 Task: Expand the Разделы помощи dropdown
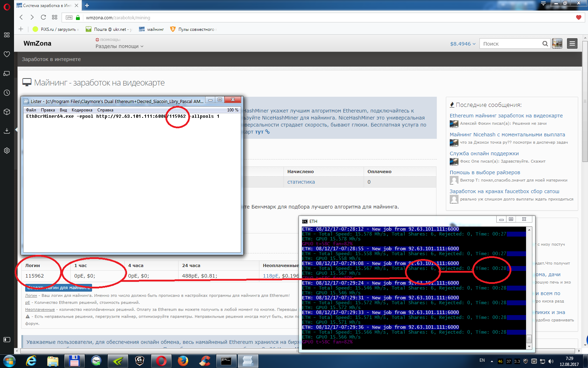[x=119, y=46]
